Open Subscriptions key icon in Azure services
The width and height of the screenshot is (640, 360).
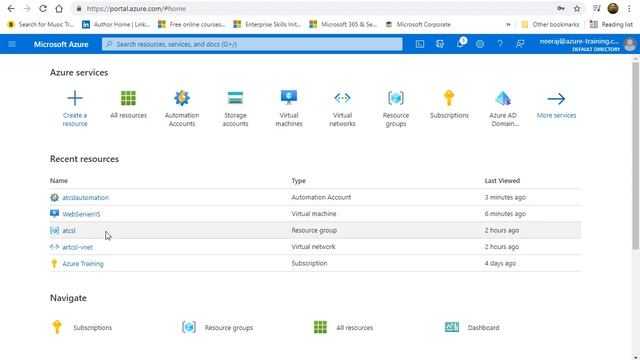(449, 98)
